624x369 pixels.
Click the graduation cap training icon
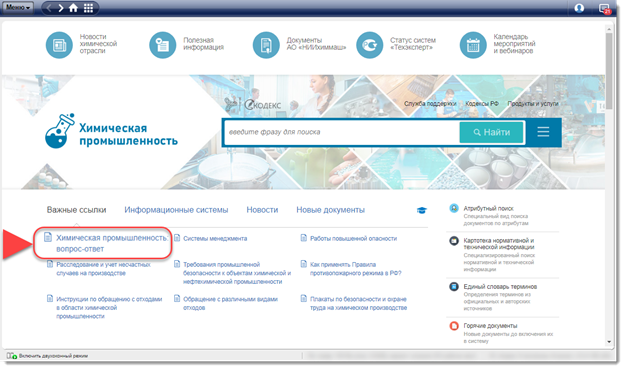422,210
